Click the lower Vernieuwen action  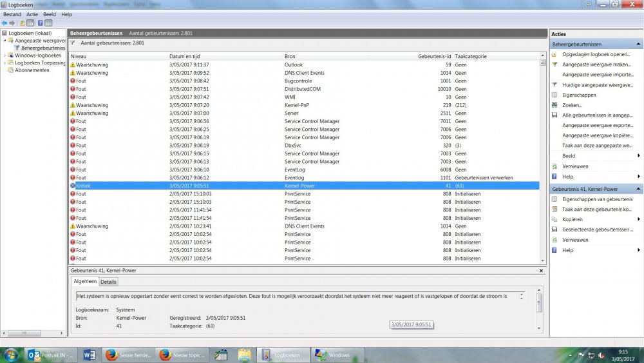pos(575,240)
